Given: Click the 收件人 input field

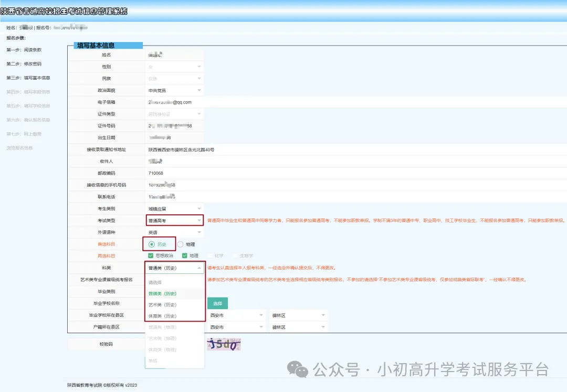Looking at the screenshot, I should coord(356,161).
